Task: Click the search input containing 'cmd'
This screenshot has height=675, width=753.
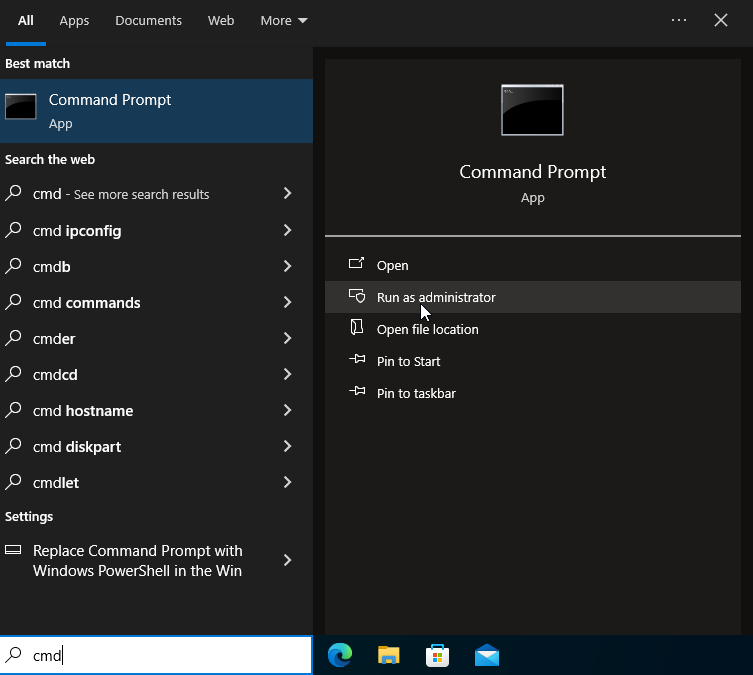Action: coord(156,655)
